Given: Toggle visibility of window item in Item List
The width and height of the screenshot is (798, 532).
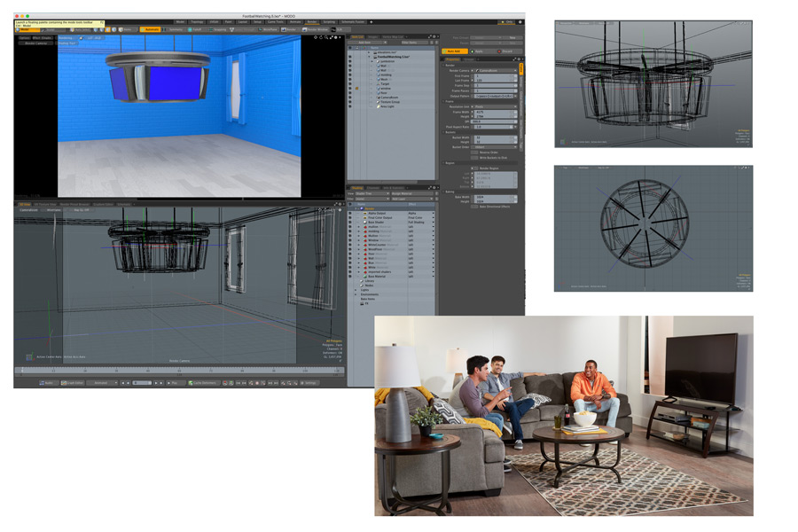Looking at the screenshot, I should (x=350, y=88).
